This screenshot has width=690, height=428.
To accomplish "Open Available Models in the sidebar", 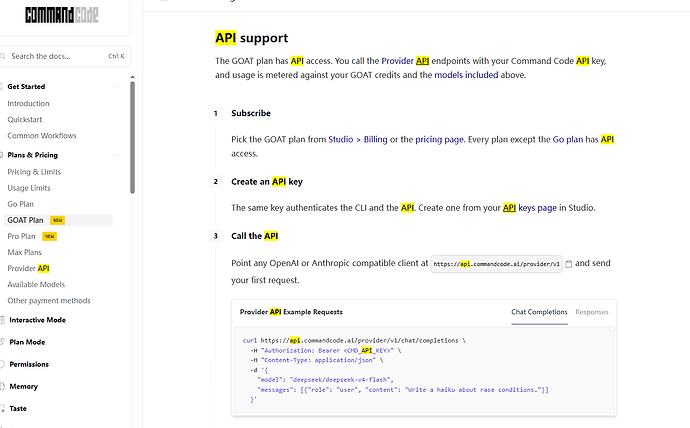I will [36, 285].
